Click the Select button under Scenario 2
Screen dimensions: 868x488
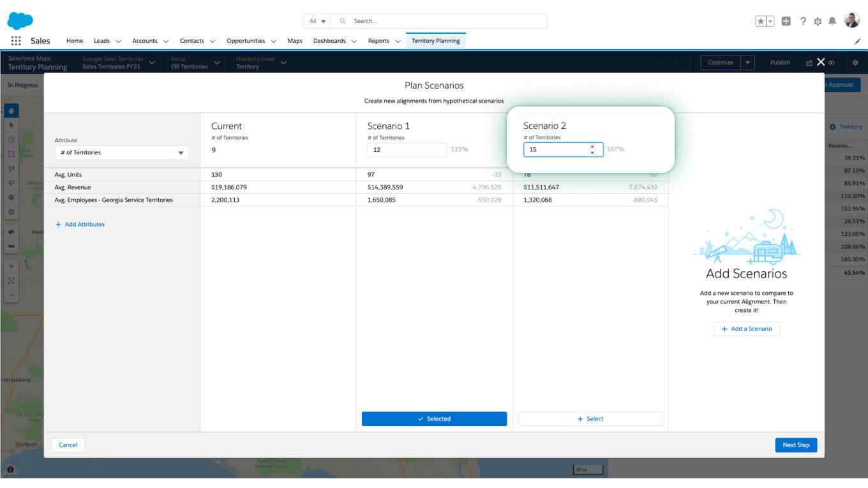click(x=590, y=418)
